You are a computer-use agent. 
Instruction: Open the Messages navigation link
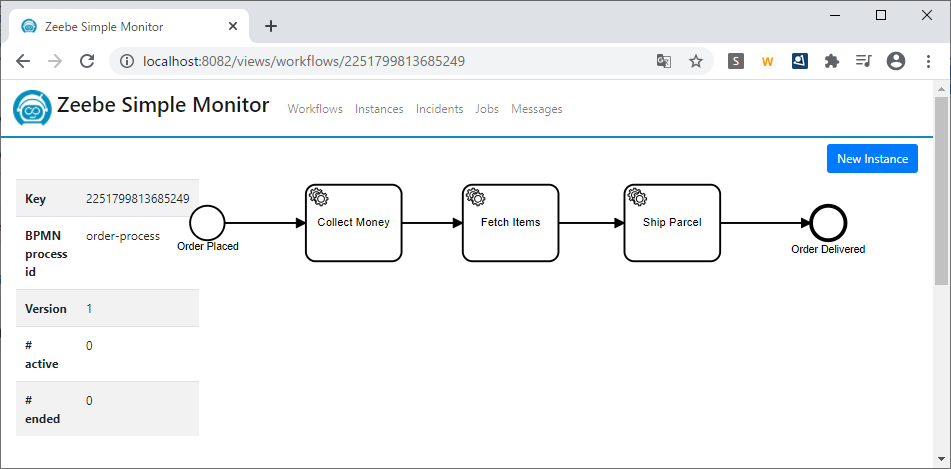(x=537, y=109)
